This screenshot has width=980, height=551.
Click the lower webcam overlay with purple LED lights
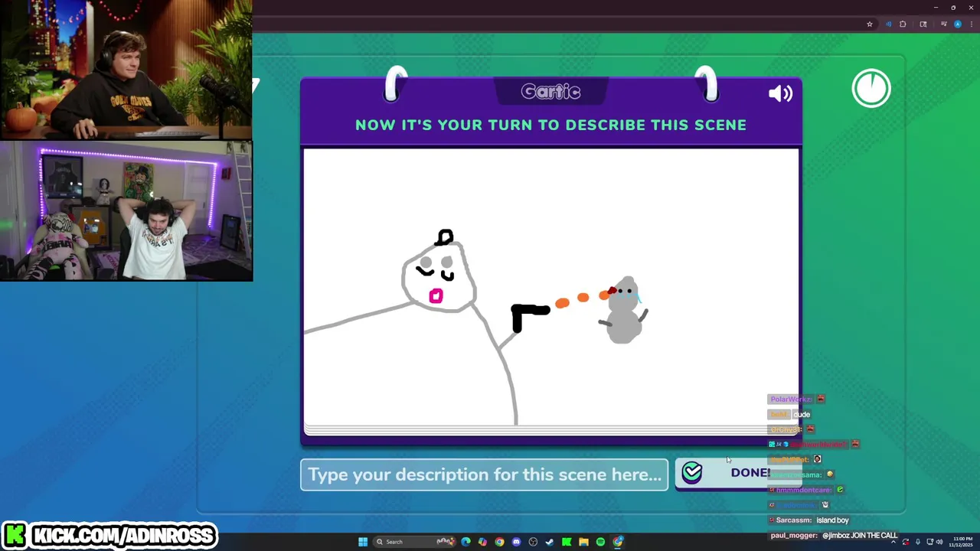126,211
